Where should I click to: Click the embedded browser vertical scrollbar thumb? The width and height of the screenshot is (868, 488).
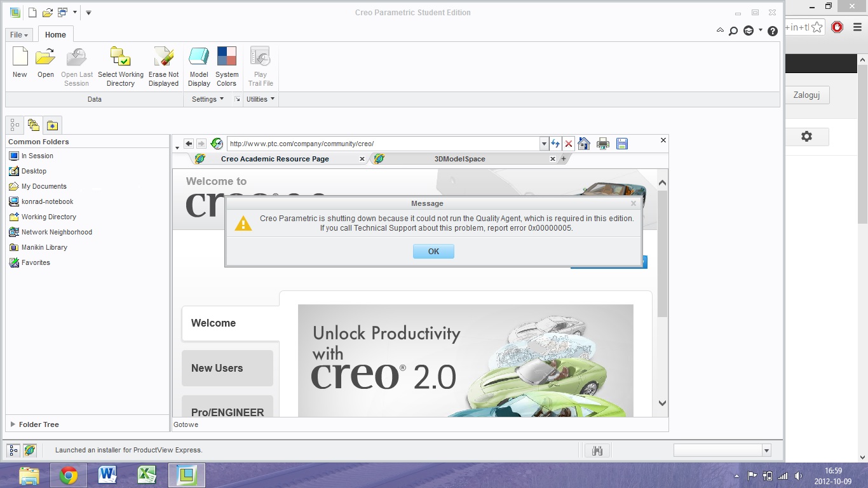click(662, 254)
